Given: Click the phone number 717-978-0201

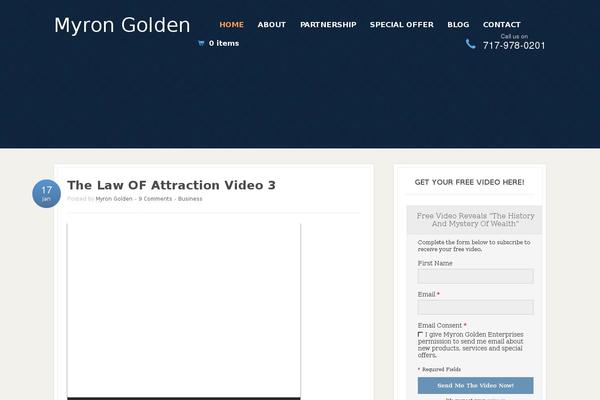Looking at the screenshot, I should (514, 46).
